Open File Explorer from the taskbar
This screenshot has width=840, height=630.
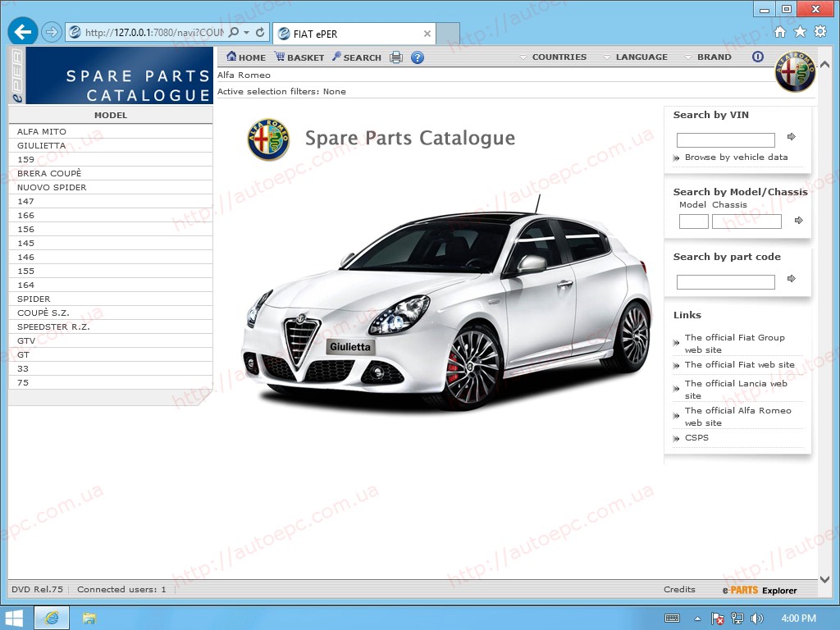click(89, 618)
